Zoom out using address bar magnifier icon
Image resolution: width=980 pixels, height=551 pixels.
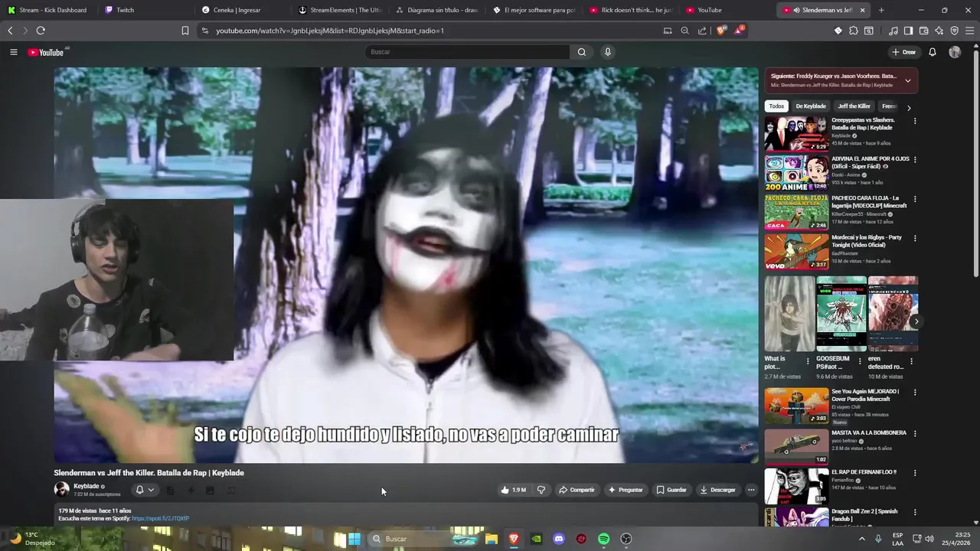[x=684, y=31]
